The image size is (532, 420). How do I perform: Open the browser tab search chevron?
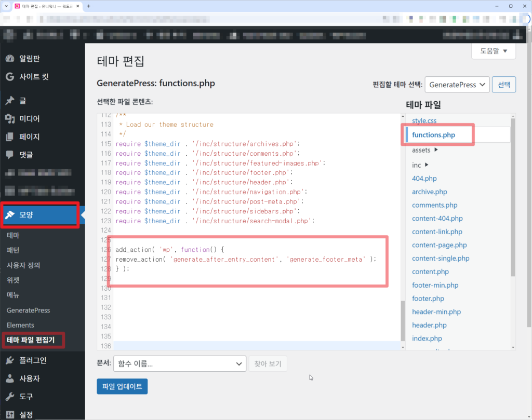click(x=6, y=6)
